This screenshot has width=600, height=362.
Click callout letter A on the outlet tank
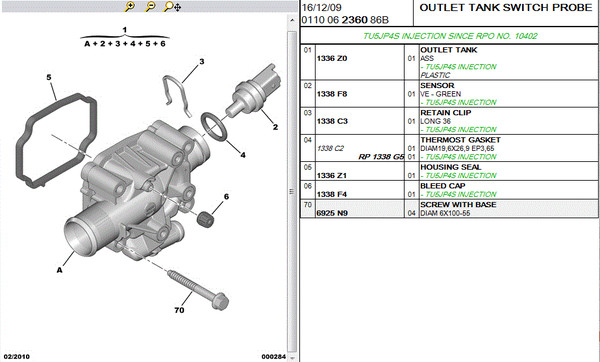pos(59,270)
